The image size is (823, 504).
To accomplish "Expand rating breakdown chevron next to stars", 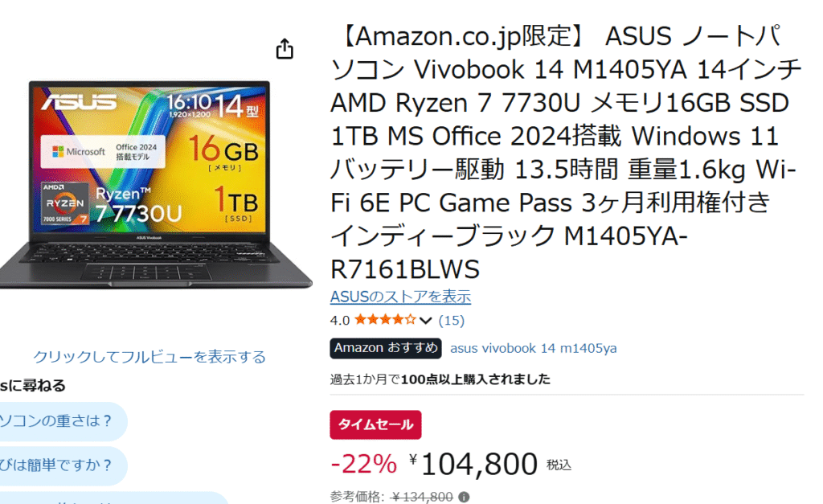I will tap(426, 320).
